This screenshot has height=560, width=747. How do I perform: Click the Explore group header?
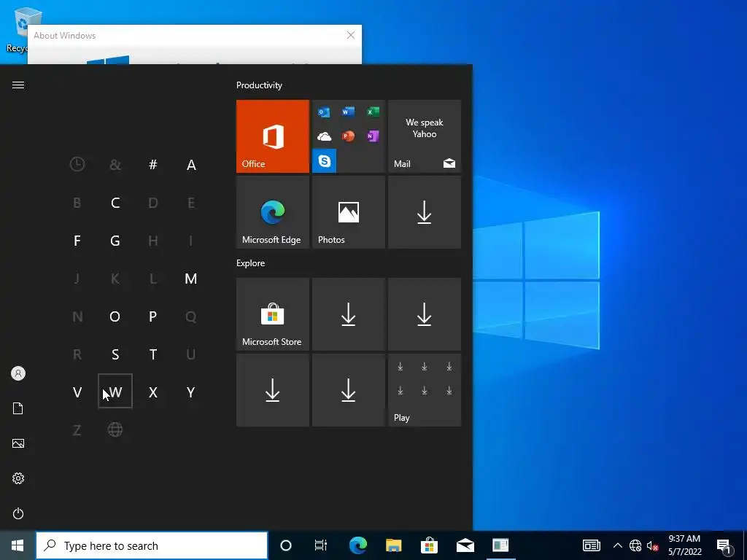pyautogui.click(x=251, y=263)
